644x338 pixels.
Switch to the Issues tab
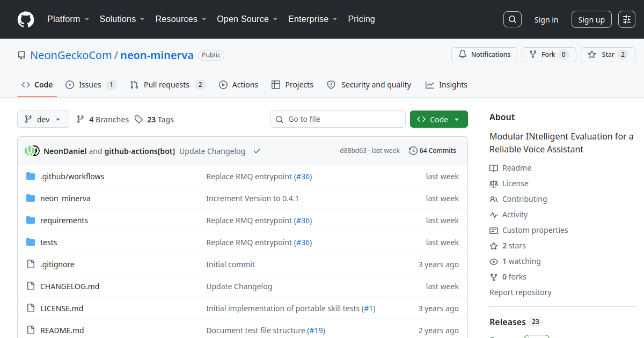click(x=91, y=85)
